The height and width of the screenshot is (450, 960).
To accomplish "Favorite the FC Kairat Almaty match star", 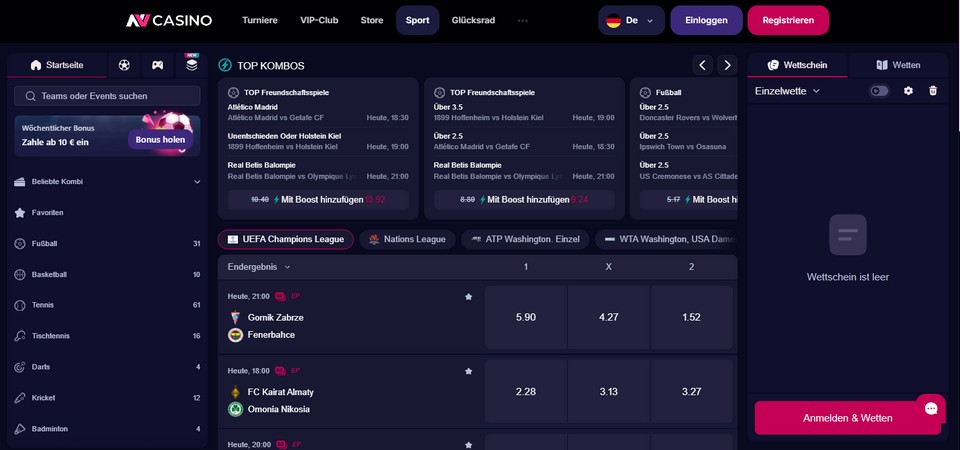I will click(468, 371).
